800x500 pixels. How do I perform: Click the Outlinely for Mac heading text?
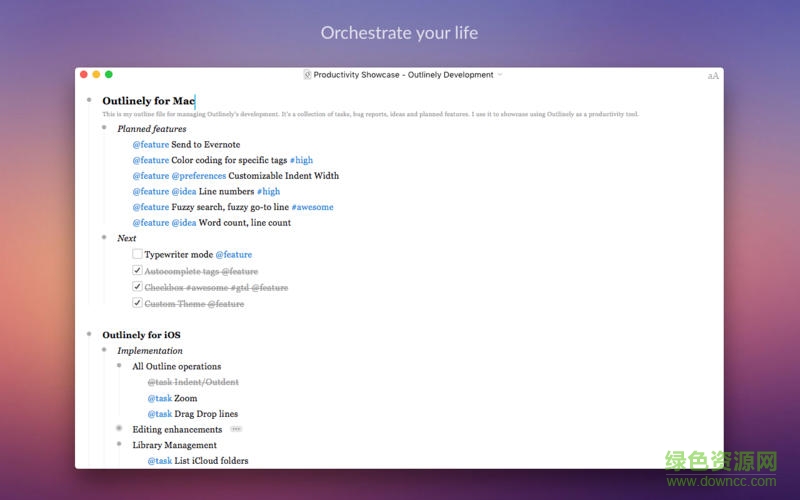click(147, 101)
